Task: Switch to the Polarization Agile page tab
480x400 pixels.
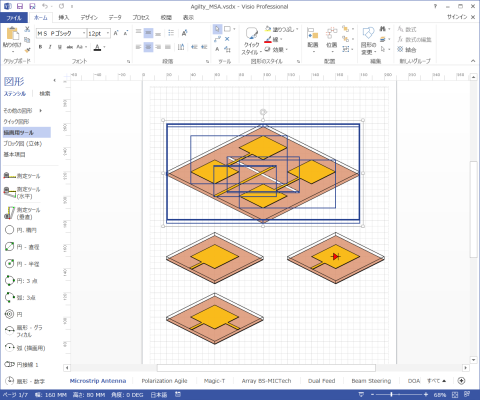Action: (x=164, y=381)
